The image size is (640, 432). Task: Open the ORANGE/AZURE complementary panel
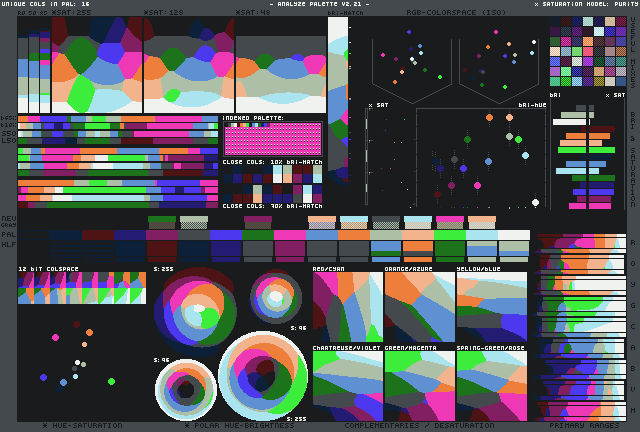coord(420,307)
